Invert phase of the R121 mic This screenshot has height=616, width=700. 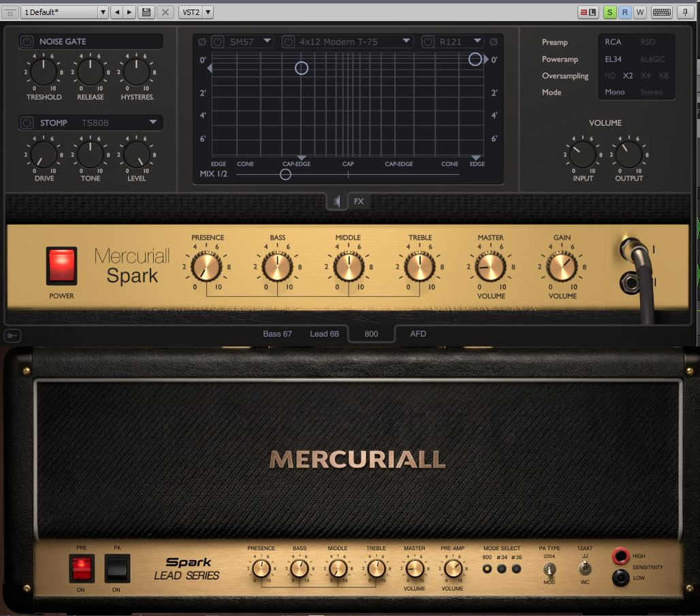494,42
